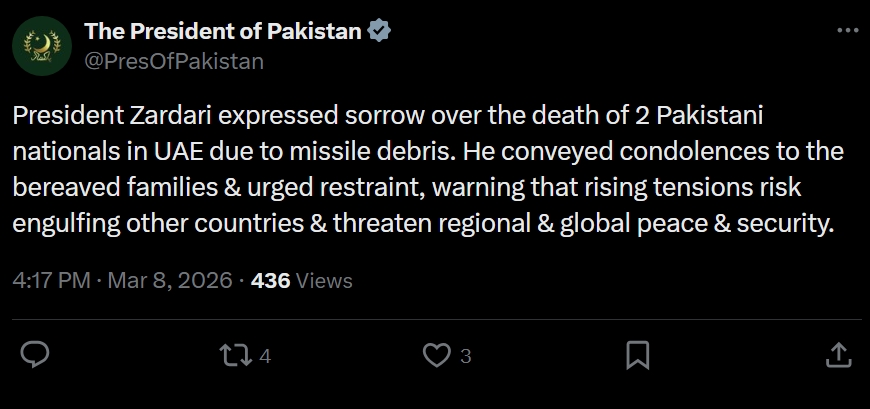Image resolution: width=870 pixels, height=409 pixels.
Task: Click the blue verified badge
Action: tap(380, 31)
